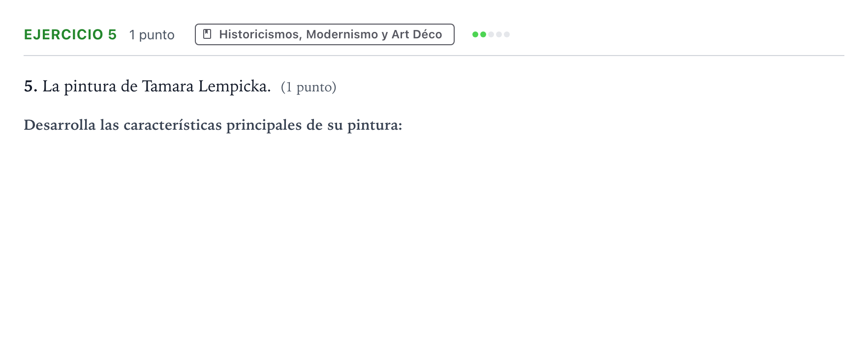Click the words "Art Déco" in the tag

click(417, 34)
